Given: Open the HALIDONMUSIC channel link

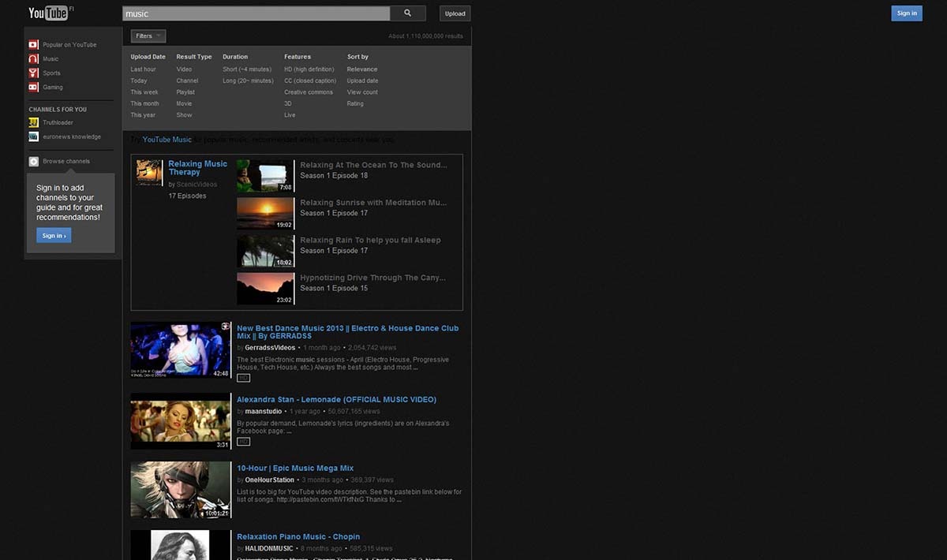Looking at the screenshot, I should coord(269,548).
